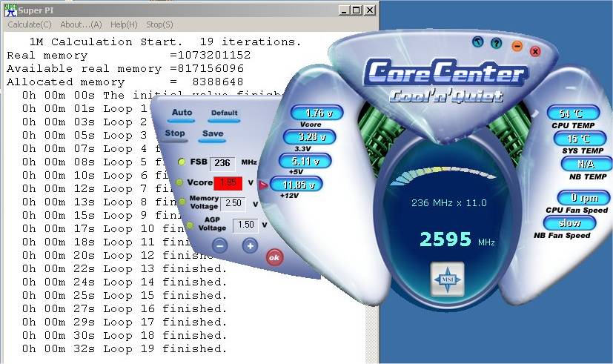Click the red Vcore field showing 1.85

point(228,183)
